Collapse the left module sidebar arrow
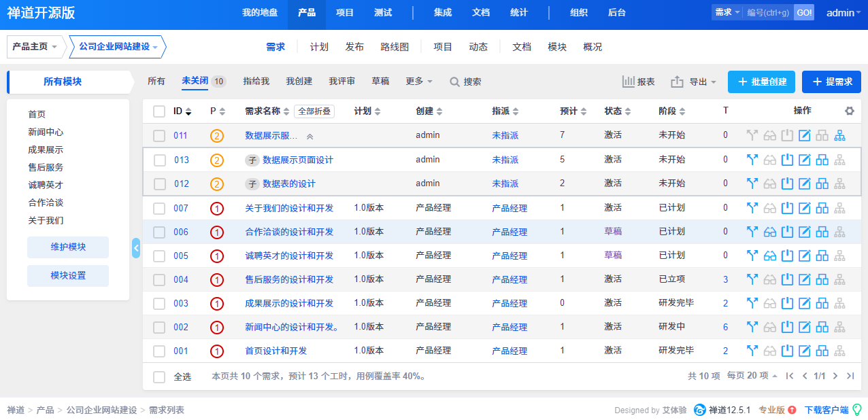 coord(136,248)
